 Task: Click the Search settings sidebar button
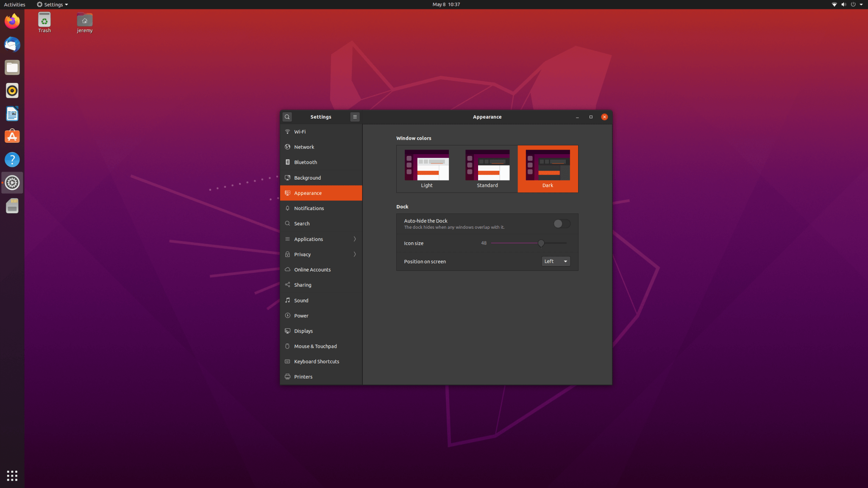click(x=321, y=223)
